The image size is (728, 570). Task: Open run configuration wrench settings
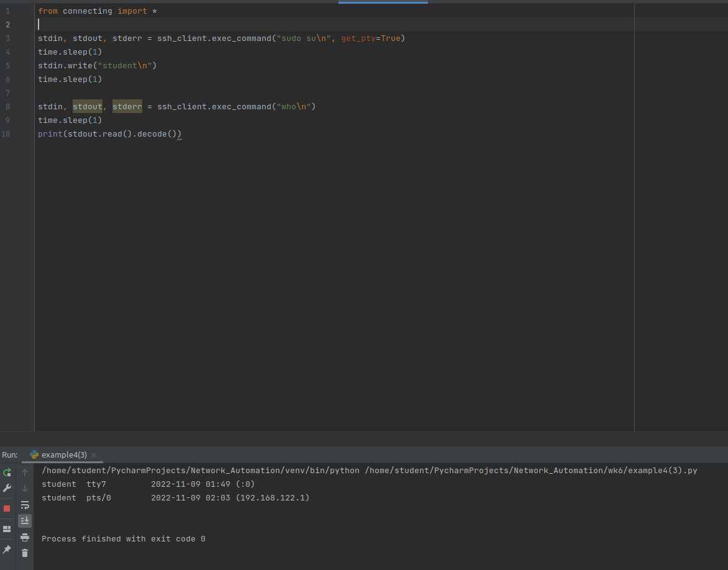[x=7, y=488]
